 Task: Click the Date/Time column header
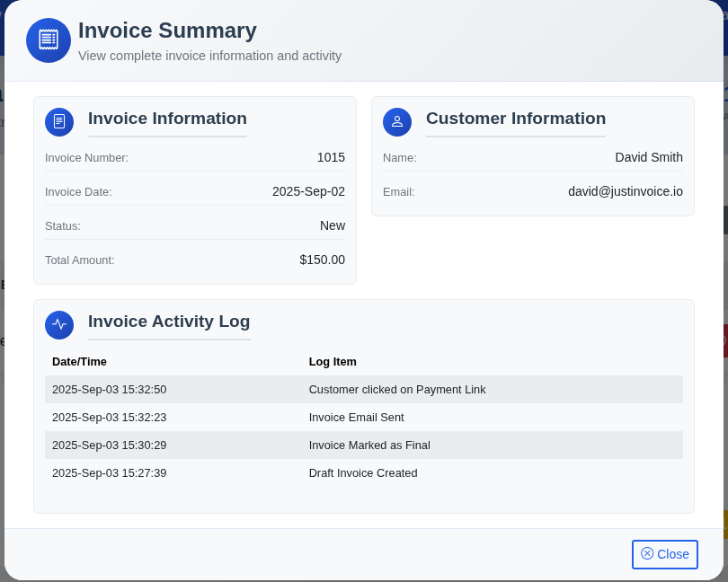pos(79,362)
